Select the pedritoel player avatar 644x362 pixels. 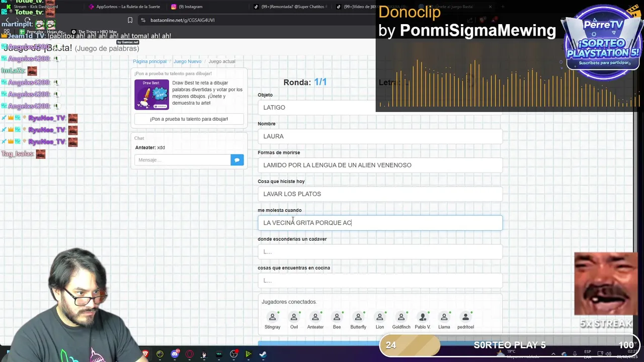465,317
